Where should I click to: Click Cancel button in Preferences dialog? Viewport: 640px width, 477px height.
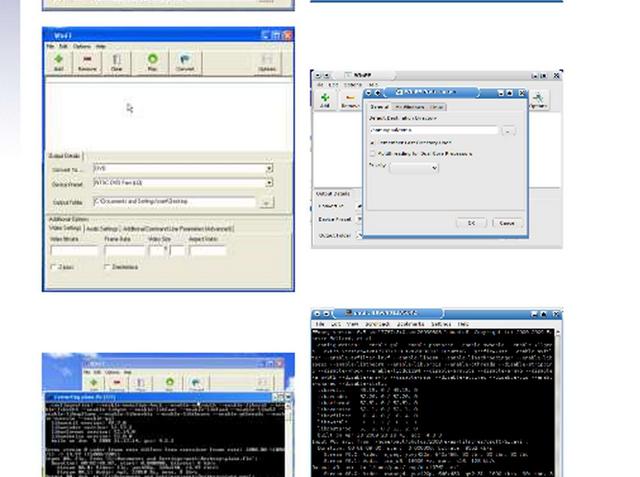(x=507, y=223)
